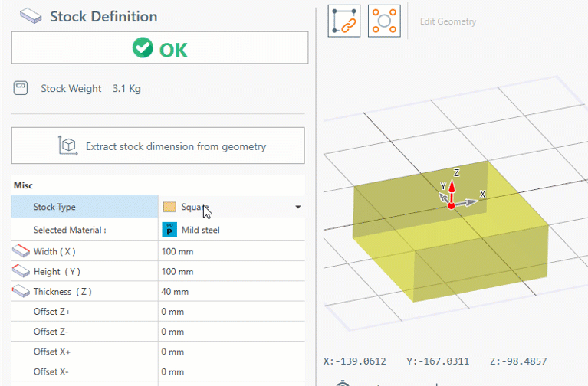The width and height of the screenshot is (588, 386).
Task: Click the Stock Weight 3.1 Kg value
Action: point(126,89)
